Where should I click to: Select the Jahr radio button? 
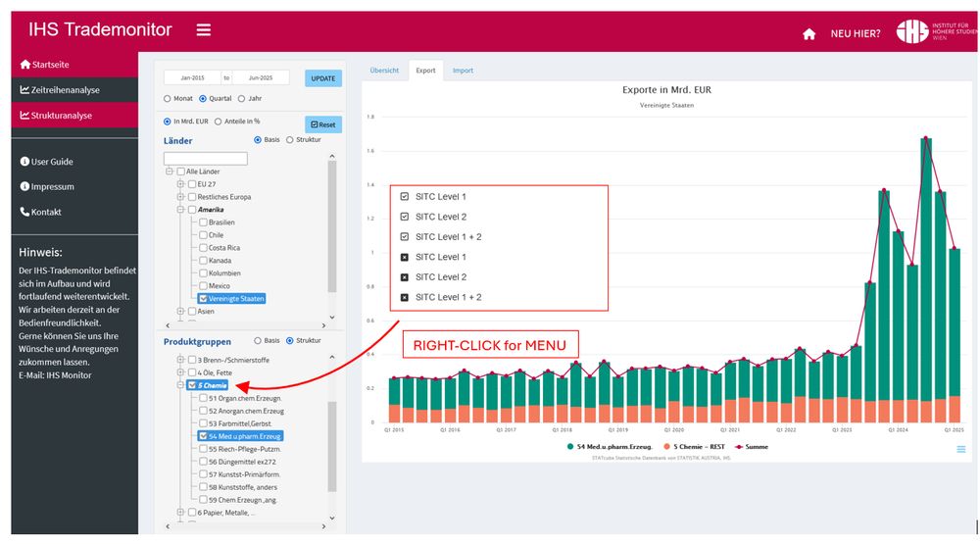click(x=241, y=99)
